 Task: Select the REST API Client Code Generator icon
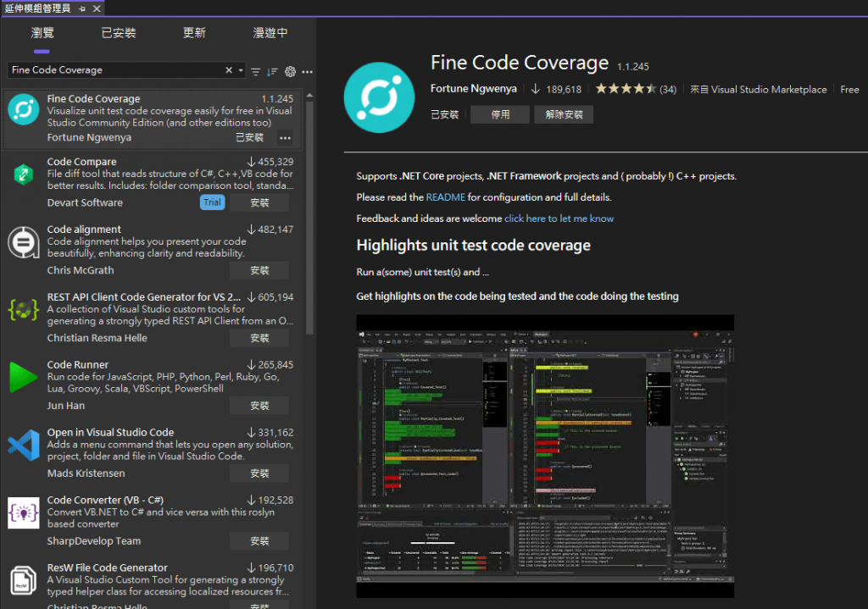tap(23, 310)
